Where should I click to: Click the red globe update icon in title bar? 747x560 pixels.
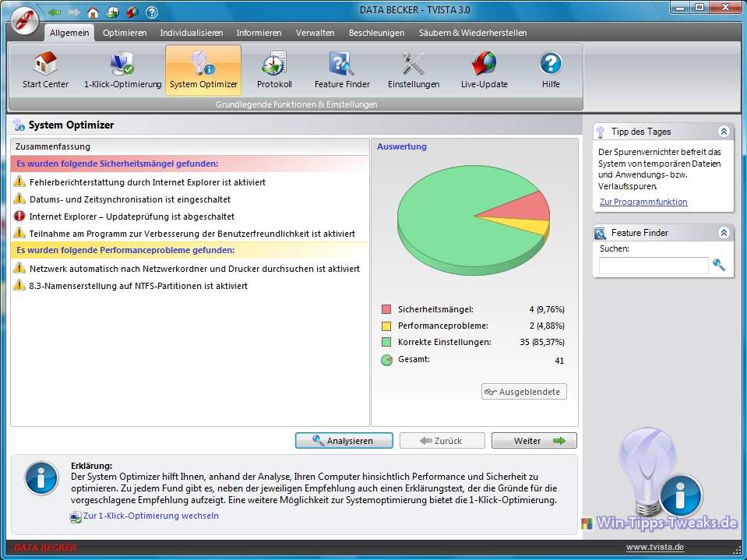pos(132,12)
